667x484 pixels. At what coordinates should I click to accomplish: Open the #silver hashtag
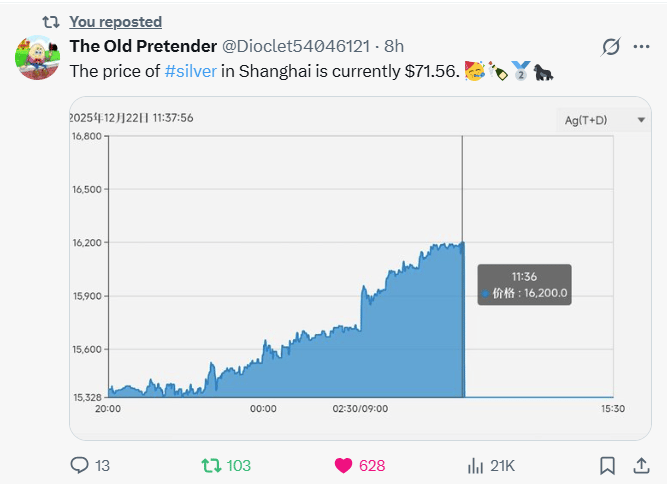pyautogui.click(x=191, y=71)
